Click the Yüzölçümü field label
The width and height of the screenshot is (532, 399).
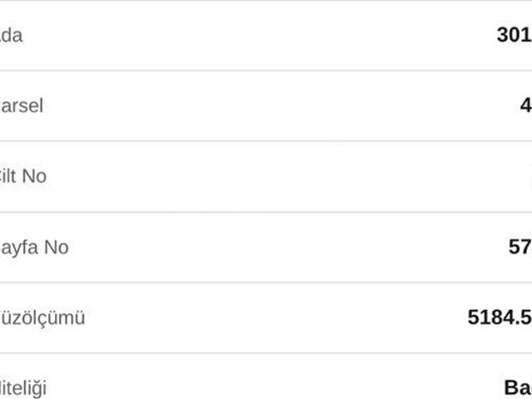tap(42, 318)
